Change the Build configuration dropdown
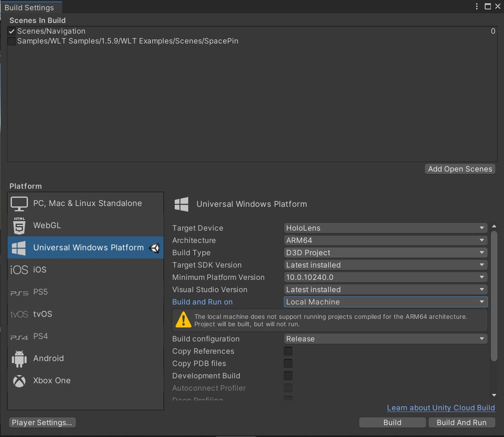The image size is (504, 437). (x=385, y=339)
